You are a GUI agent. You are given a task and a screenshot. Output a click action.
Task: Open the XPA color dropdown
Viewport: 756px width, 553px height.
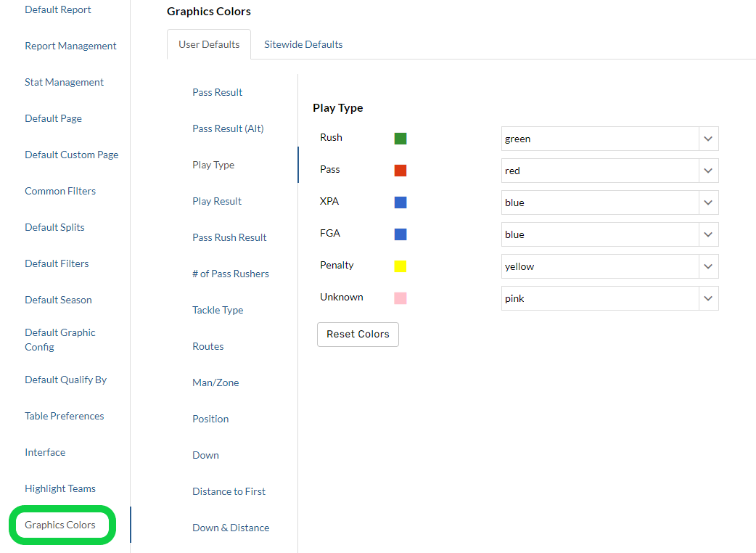click(708, 202)
